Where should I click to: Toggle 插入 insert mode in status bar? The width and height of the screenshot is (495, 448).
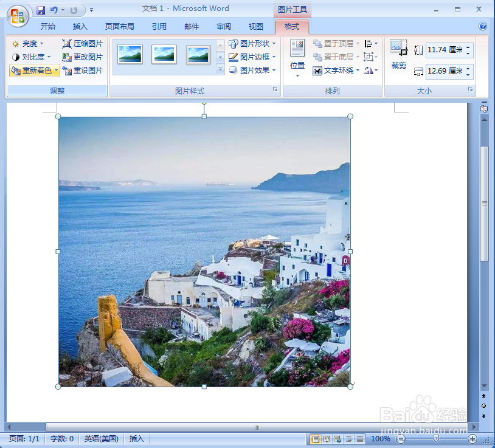[x=136, y=439]
